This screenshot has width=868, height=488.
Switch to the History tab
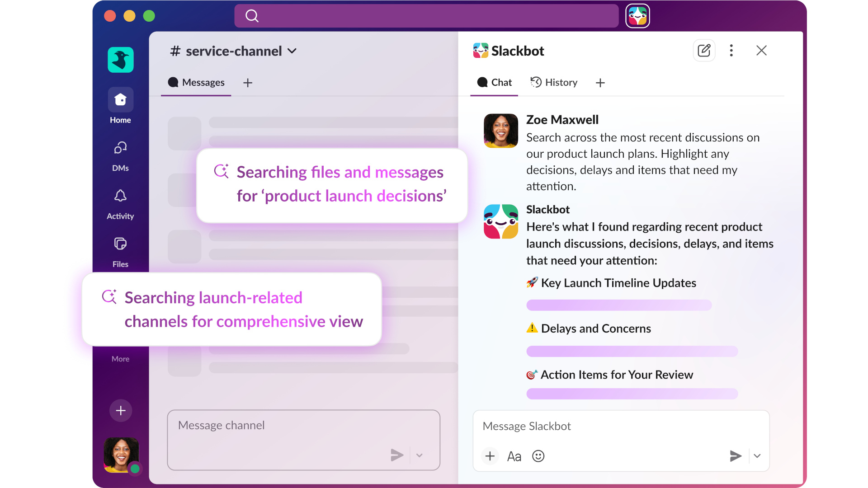[x=554, y=82]
